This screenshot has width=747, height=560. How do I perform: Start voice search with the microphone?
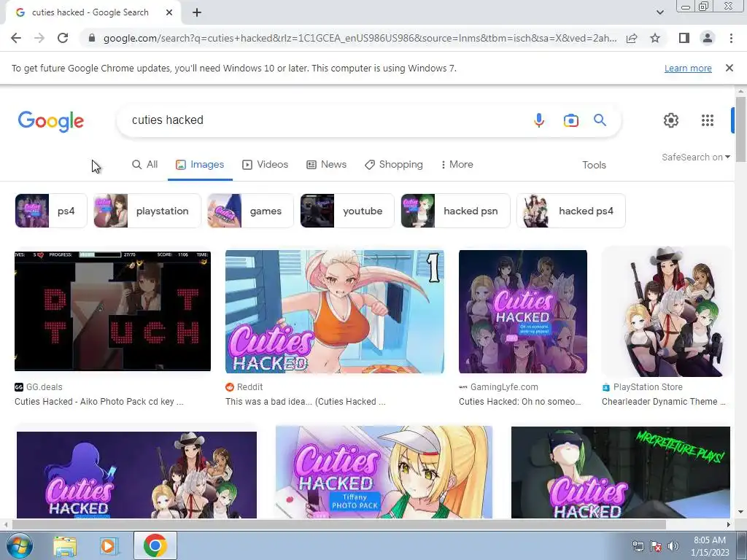point(539,120)
